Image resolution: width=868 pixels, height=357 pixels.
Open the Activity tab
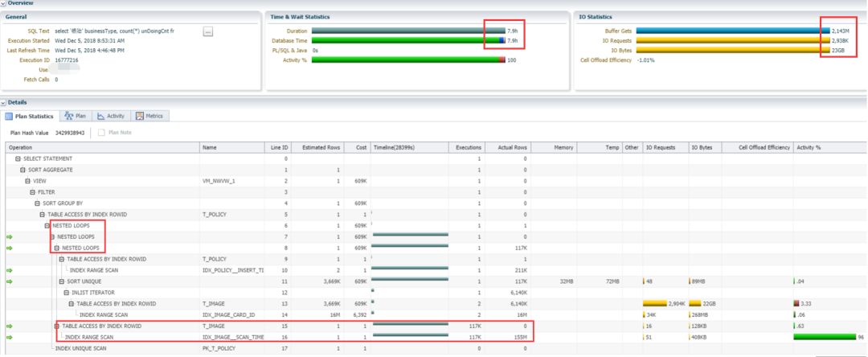(111, 117)
